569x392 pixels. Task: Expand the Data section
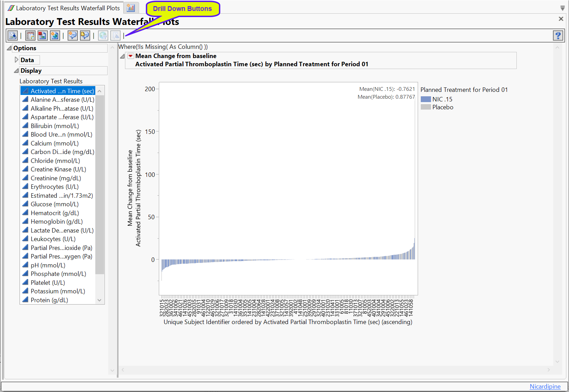coord(16,60)
